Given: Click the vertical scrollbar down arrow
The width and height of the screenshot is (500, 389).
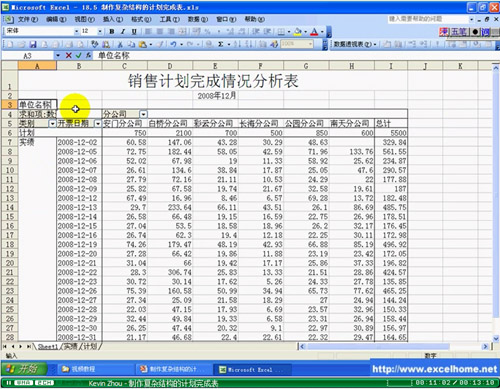Looking at the screenshot, I should [x=496, y=339].
